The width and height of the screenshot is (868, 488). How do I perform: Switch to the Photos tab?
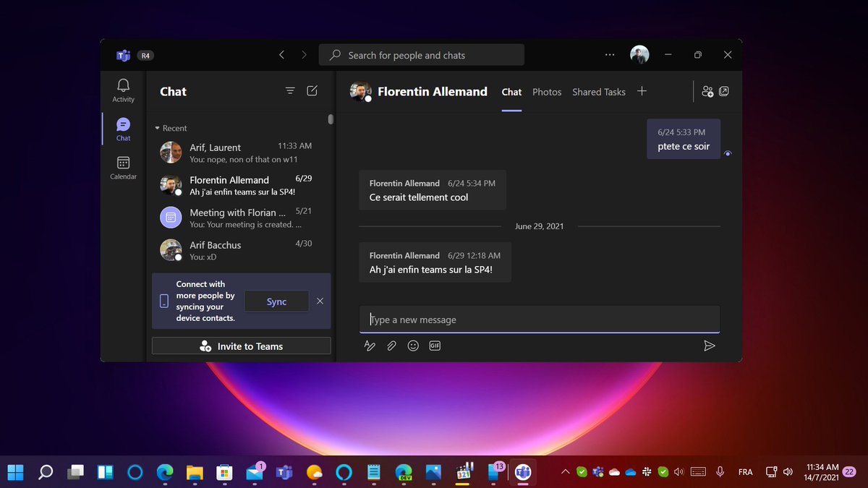coord(547,92)
